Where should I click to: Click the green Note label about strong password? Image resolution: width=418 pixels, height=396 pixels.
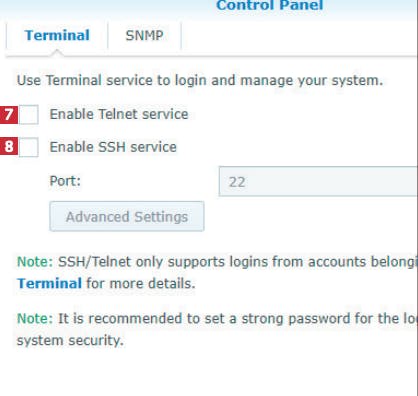(35, 318)
